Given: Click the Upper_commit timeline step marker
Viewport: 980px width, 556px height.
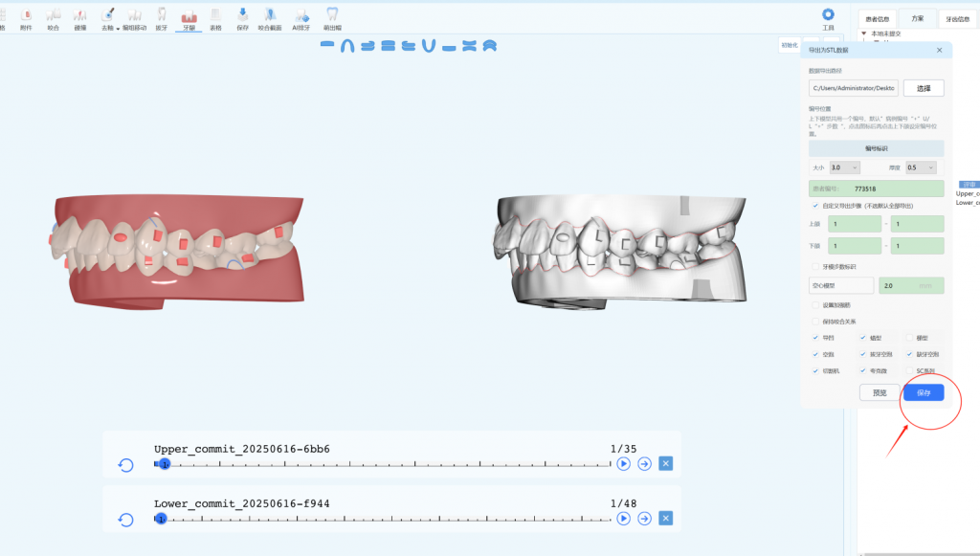Looking at the screenshot, I should 165,464.
